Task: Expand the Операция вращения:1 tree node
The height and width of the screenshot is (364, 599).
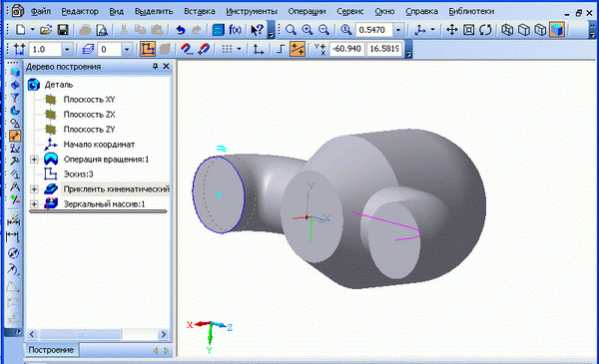Action: (34, 160)
